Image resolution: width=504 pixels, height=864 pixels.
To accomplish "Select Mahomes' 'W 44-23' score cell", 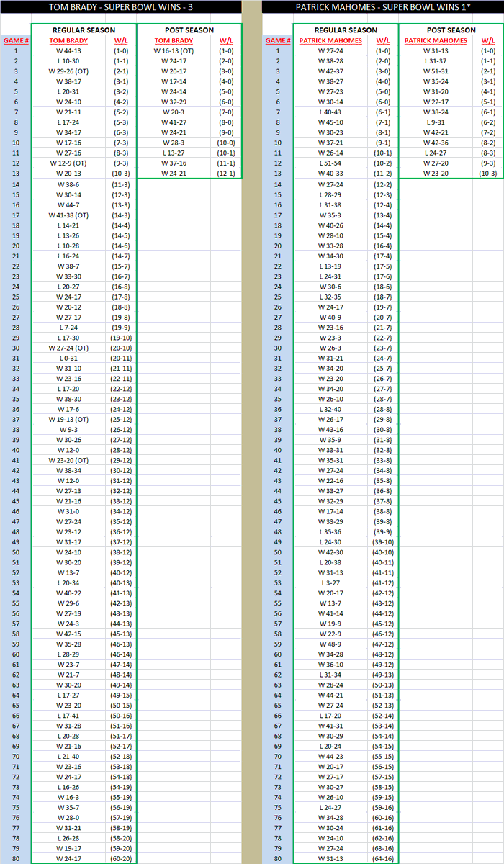I will [330, 757].
